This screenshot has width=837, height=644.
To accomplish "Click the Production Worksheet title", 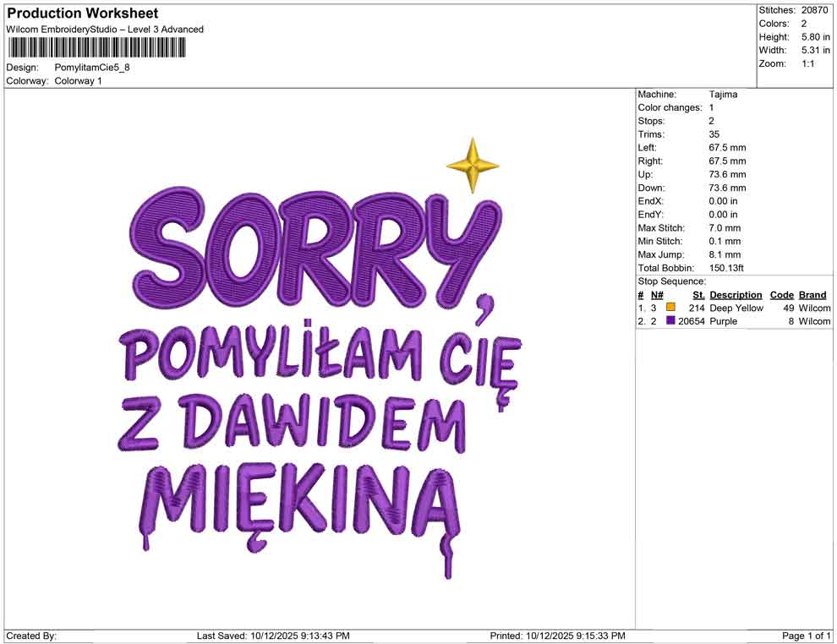I will pos(83,14).
